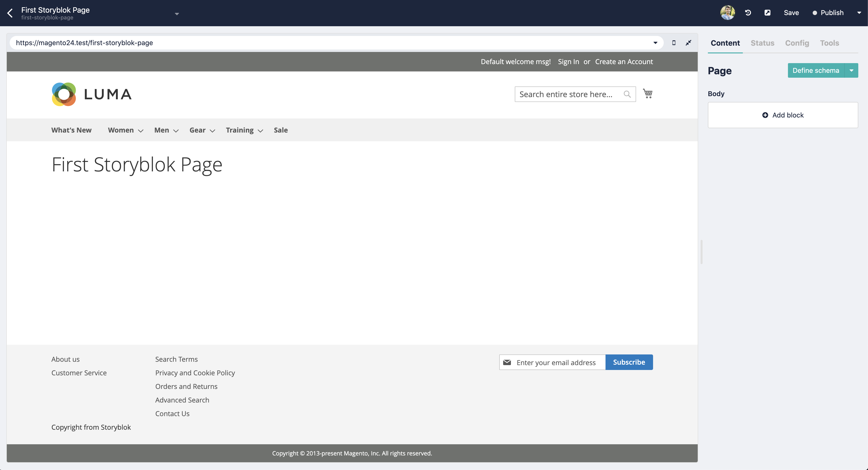Expand the story title dropdown arrow

(177, 14)
